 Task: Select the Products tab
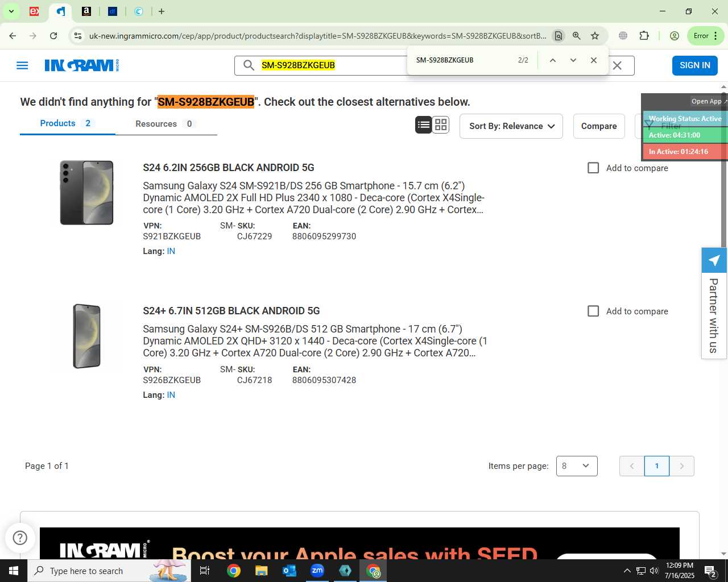point(67,123)
